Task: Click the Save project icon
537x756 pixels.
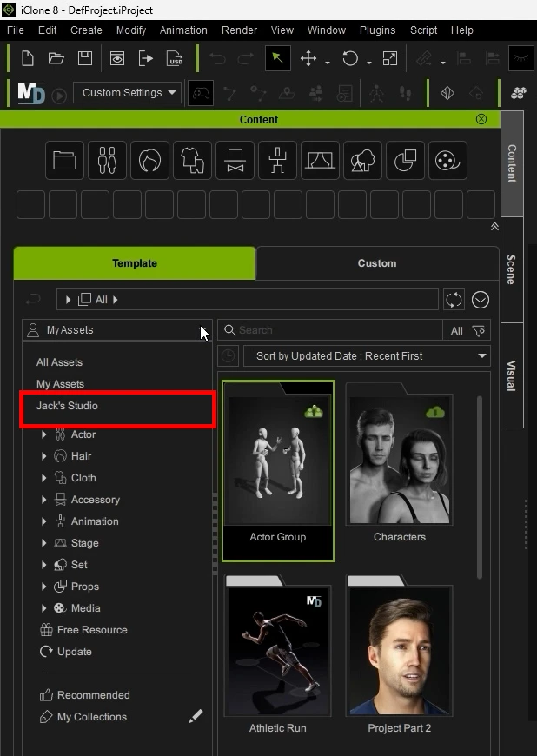Action: point(84,59)
